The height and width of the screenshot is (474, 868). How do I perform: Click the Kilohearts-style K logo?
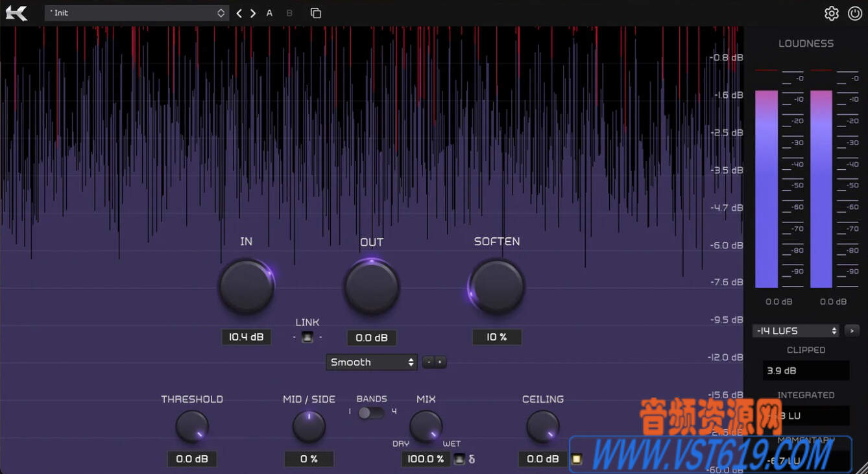click(x=16, y=13)
